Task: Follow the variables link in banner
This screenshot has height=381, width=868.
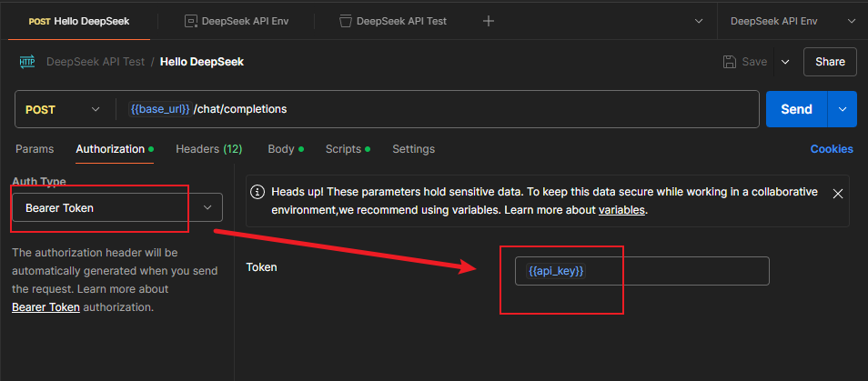Action: pos(621,210)
